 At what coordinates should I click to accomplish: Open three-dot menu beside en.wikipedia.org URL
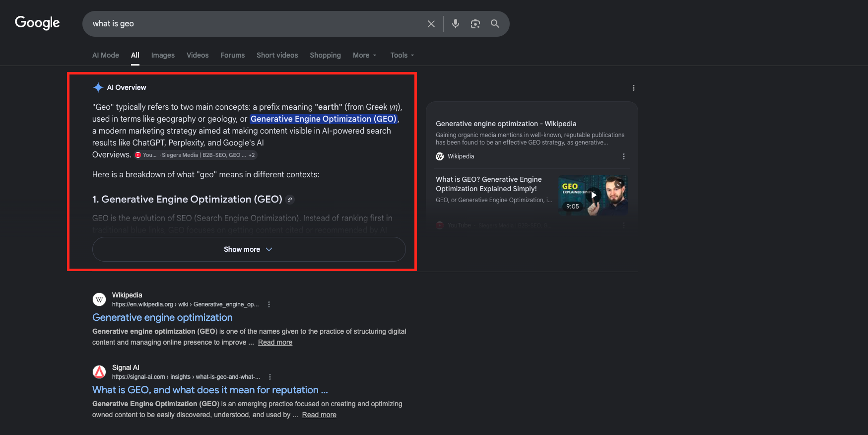pyautogui.click(x=269, y=304)
